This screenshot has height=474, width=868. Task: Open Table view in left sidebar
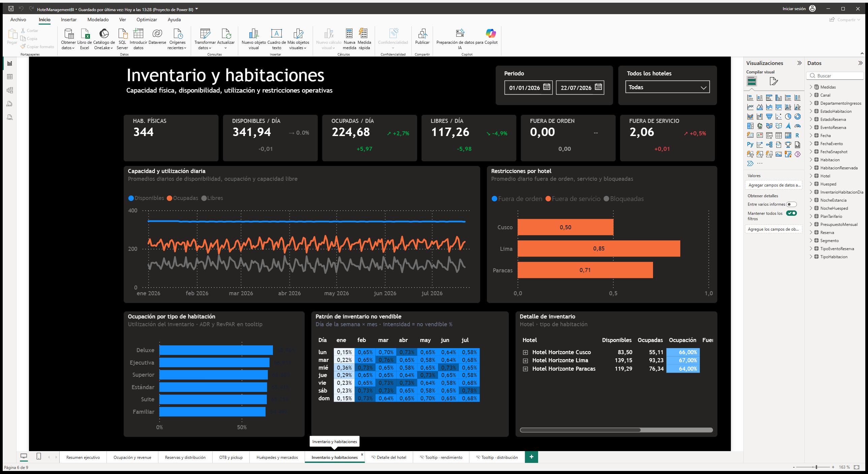(x=10, y=77)
